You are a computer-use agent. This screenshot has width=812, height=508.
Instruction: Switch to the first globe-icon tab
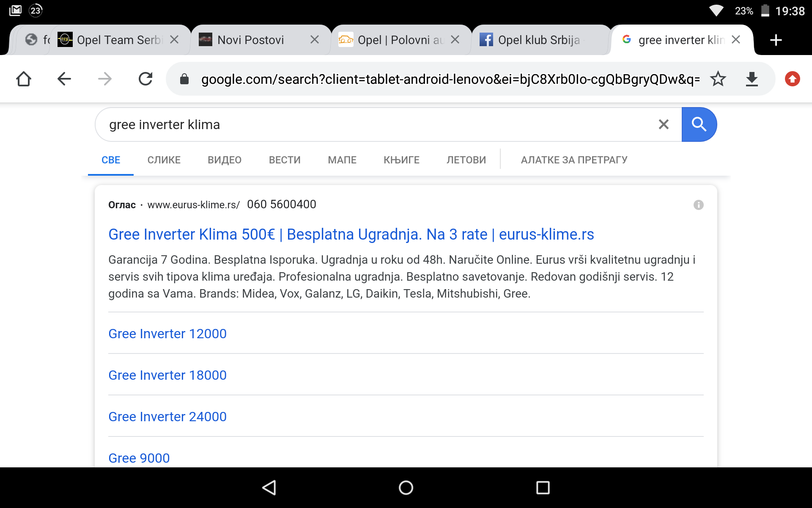(34, 40)
